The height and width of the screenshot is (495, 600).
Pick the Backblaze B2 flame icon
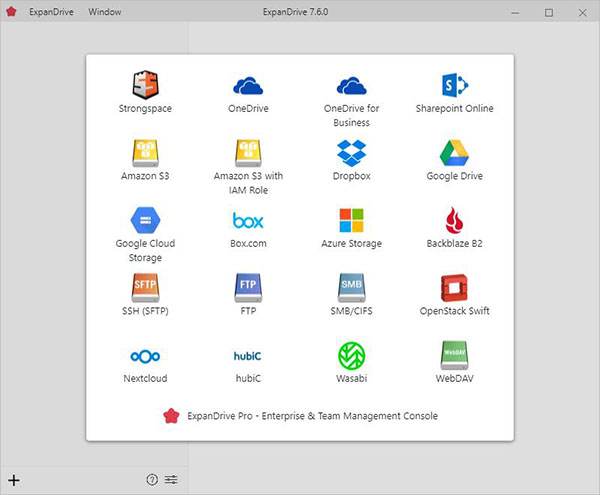tap(455, 220)
